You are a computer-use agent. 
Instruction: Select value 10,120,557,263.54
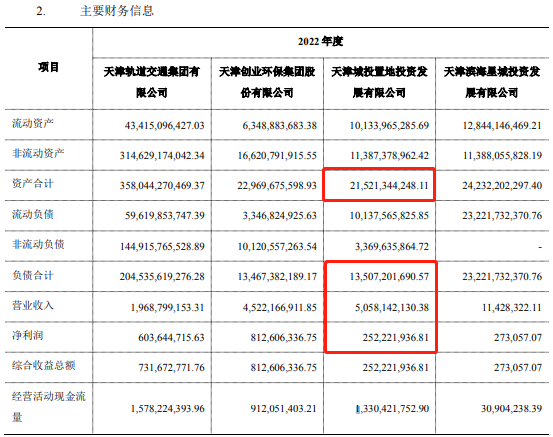click(277, 247)
